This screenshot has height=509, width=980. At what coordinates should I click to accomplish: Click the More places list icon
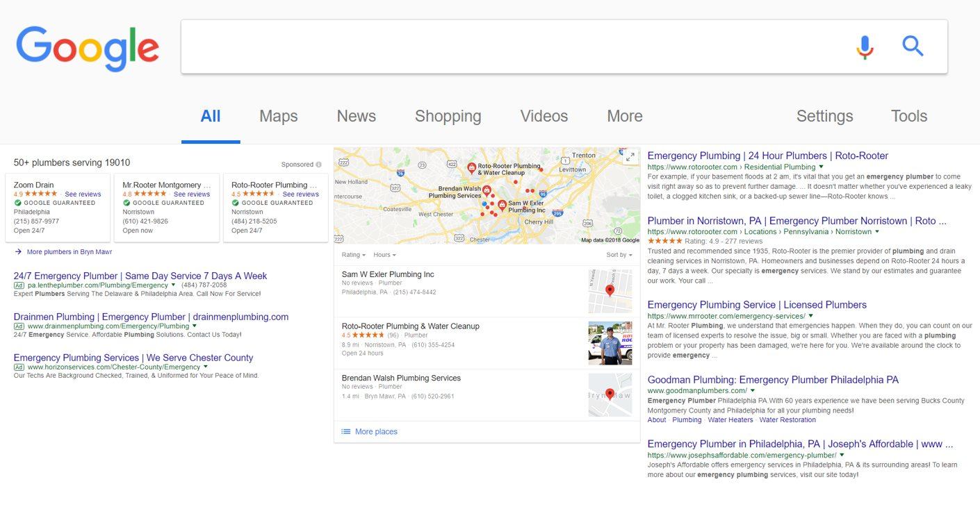pyautogui.click(x=345, y=432)
